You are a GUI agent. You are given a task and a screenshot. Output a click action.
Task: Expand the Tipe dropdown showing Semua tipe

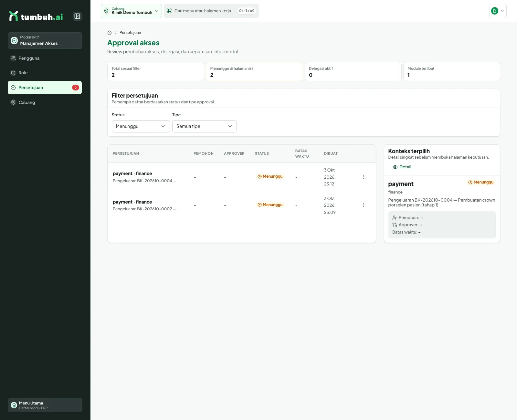pyautogui.click(x=204, y=126)
